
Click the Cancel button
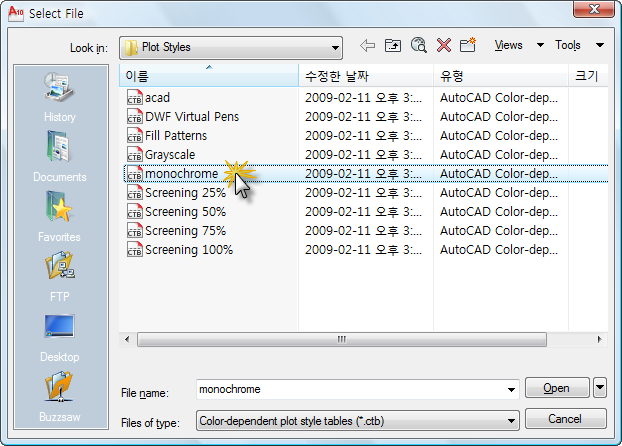566,419
